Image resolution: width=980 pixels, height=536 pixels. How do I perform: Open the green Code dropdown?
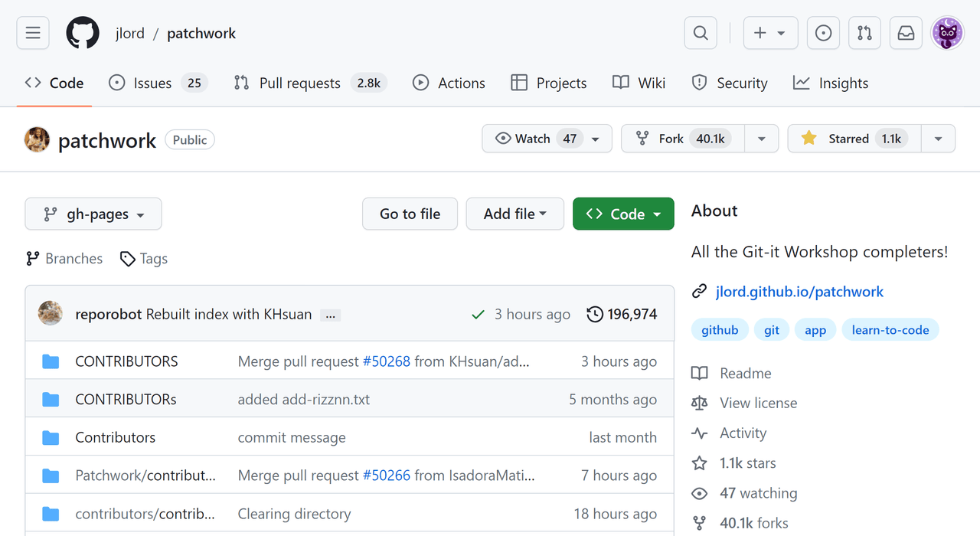[623, 214]
